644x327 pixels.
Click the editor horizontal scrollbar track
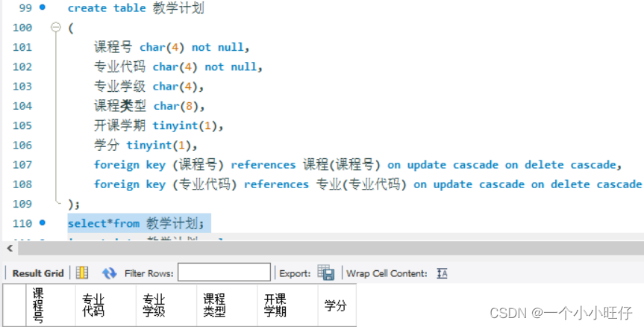[x=331, y=248]
